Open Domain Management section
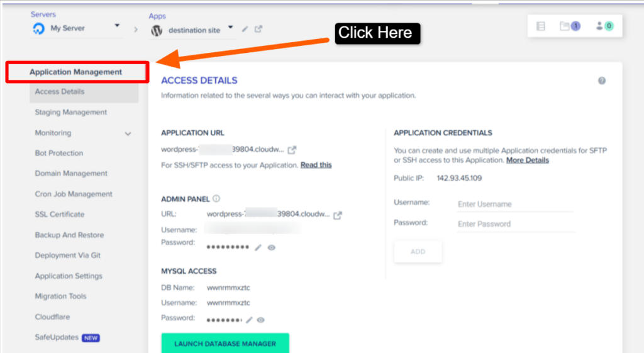This screenshot has width=644, height=353. pos(71,174)
